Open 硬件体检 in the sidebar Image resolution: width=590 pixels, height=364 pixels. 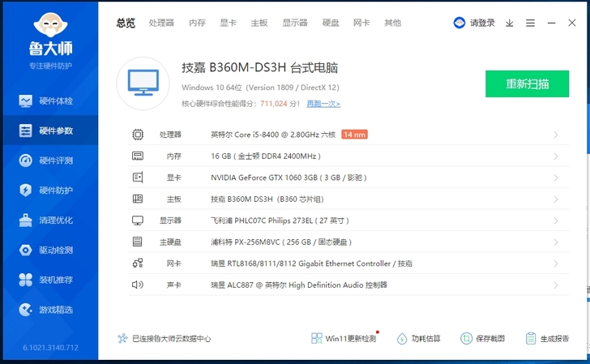click(x=50, y=101)
